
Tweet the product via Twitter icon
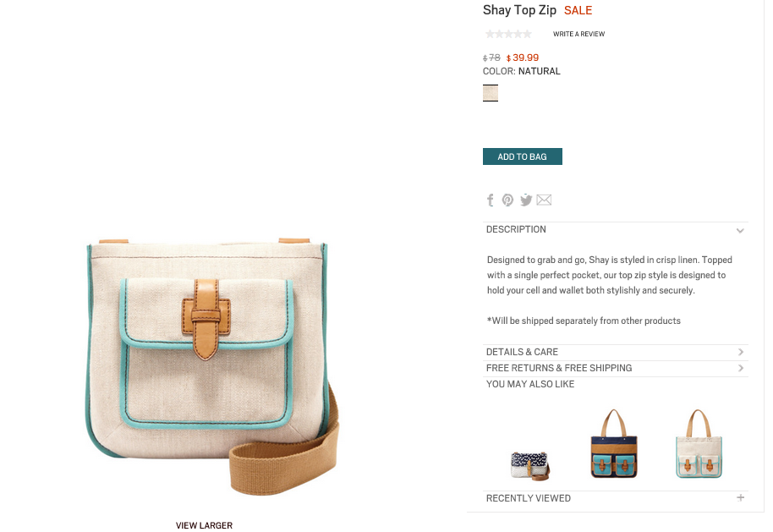526,200
